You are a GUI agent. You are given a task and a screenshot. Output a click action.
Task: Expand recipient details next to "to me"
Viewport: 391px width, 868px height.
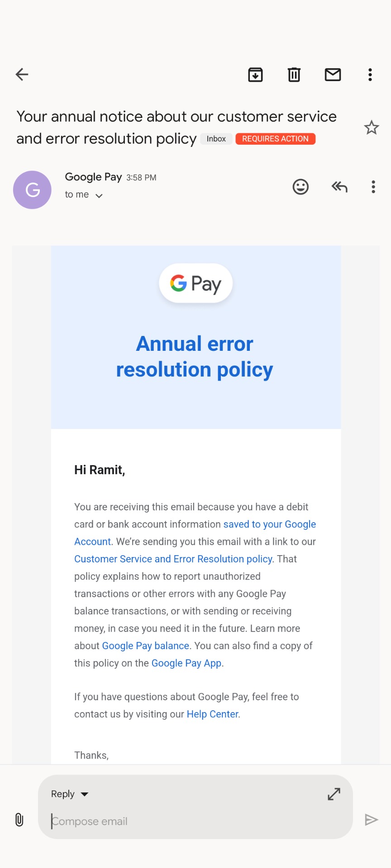pos(99,196)
